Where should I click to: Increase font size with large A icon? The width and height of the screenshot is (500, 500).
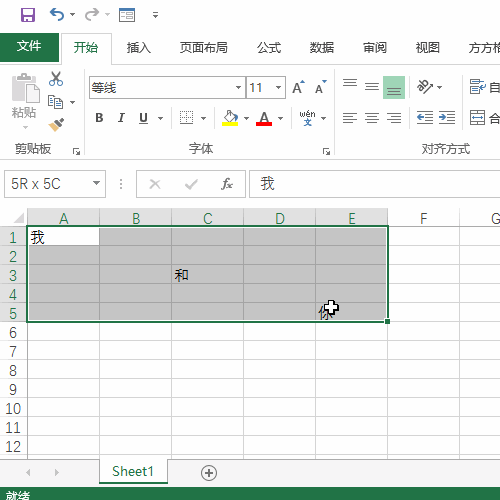point(298,87)
